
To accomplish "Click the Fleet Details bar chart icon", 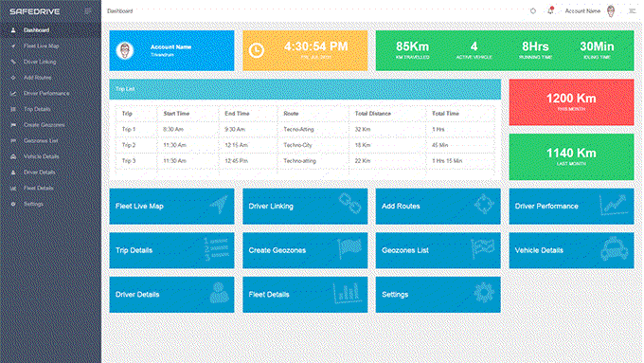I will pyautogui.click(x=347, y=293).
